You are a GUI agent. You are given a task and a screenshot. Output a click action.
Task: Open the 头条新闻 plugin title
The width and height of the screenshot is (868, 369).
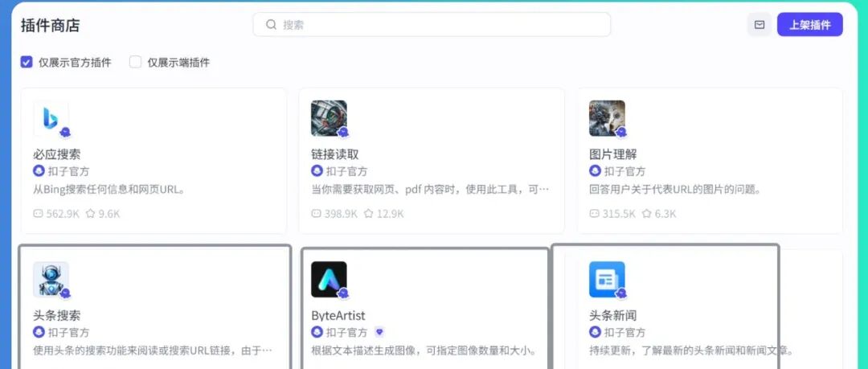point(612,315)
